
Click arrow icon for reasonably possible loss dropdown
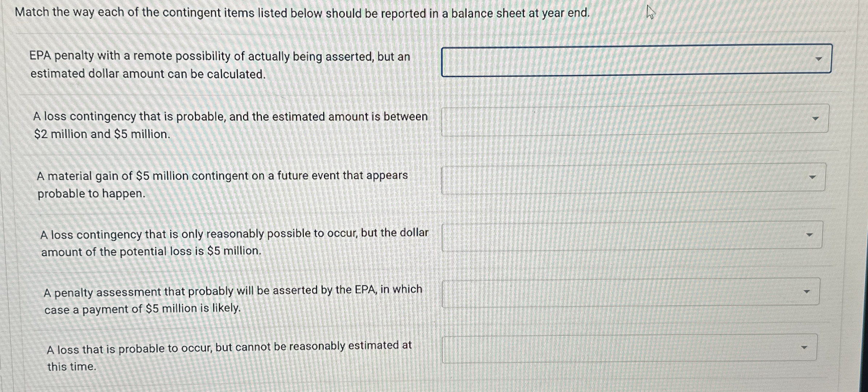(x=809, y=235)
